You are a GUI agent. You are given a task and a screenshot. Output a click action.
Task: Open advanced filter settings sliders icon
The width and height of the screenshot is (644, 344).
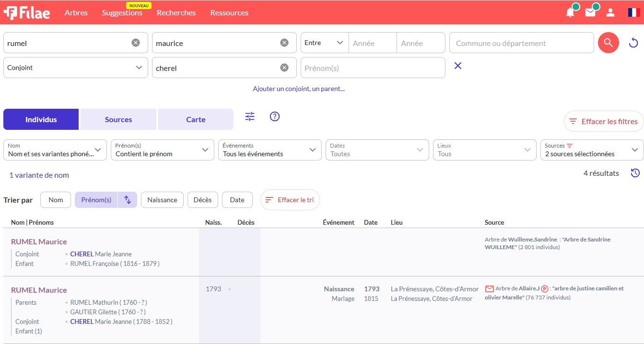pyautogui.click(x=250, y=116)
